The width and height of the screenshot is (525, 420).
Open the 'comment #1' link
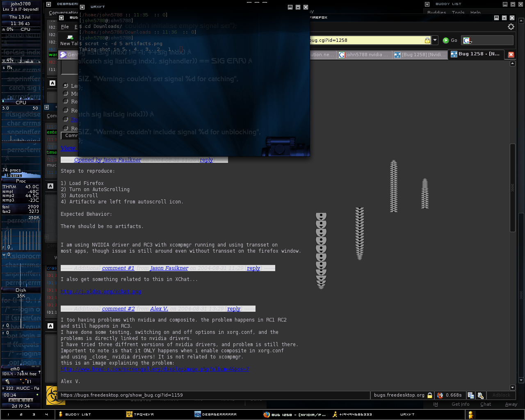(x=118, y=268)
